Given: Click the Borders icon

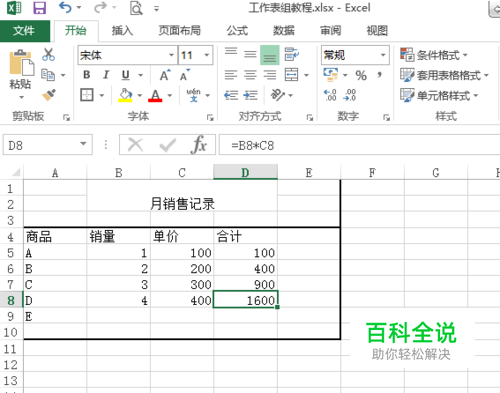Looking at the screenshot, I should click(x=87, y=95).
